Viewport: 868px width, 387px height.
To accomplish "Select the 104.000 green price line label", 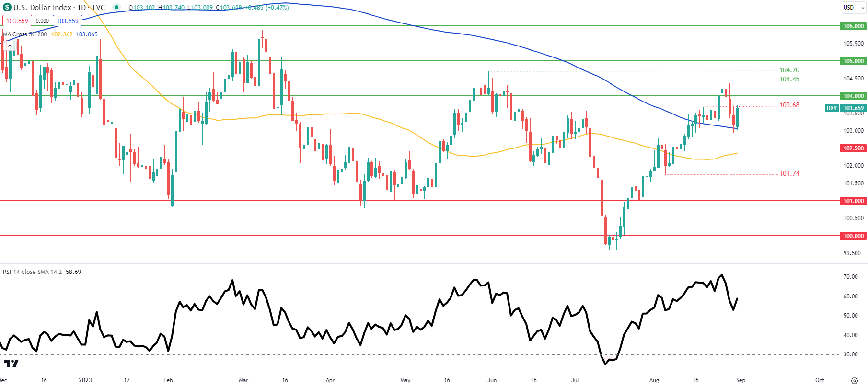I will point(854,96).
